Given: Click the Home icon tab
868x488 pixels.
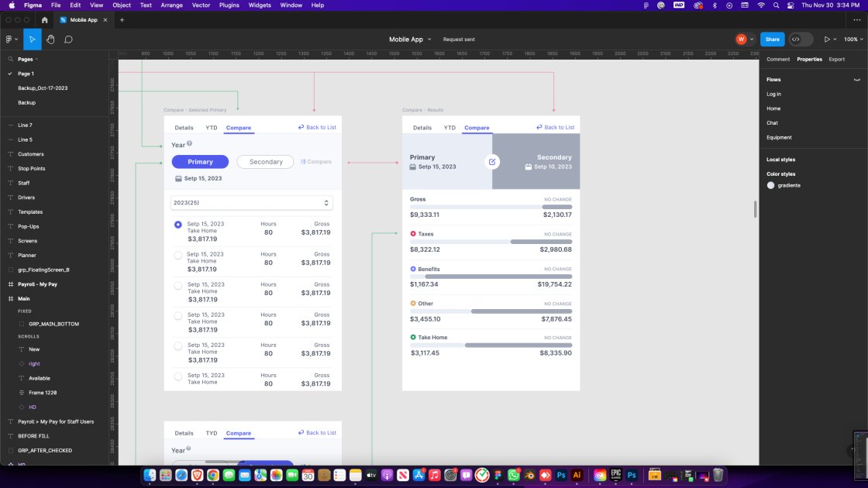Looking at the screenshot, I should click(44, 19).
